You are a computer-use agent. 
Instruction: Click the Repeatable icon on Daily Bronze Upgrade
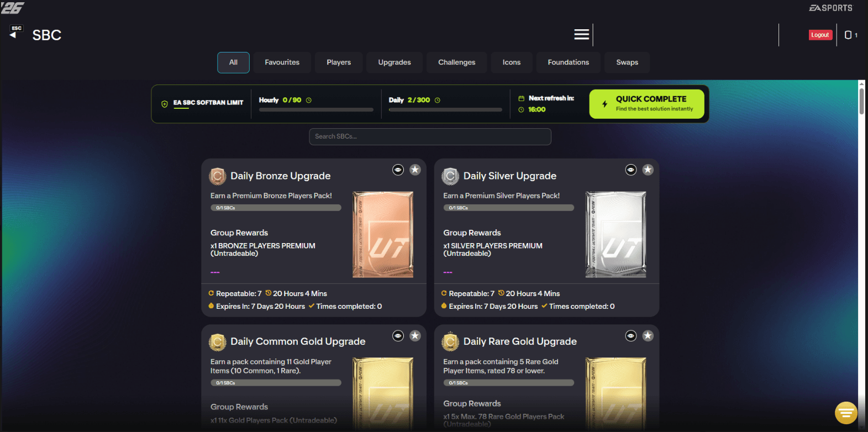click(x=211, y=293)
